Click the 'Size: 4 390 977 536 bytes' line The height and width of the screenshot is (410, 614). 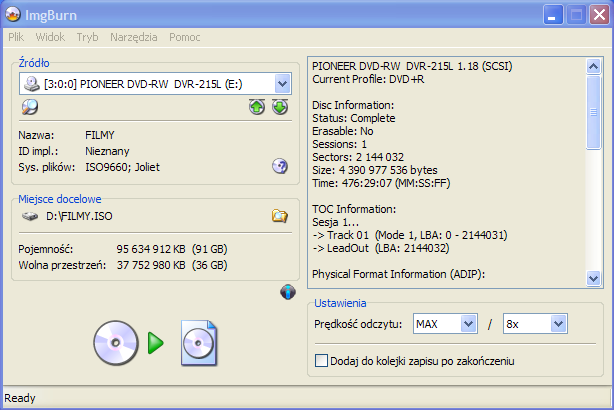point(375,170)
